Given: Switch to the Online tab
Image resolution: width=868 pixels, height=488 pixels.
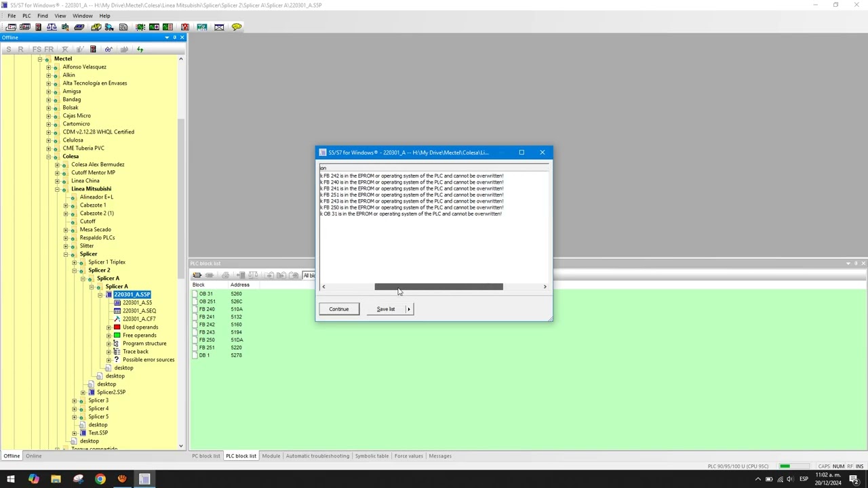Looking at the screenshot, I should [34, 456].
